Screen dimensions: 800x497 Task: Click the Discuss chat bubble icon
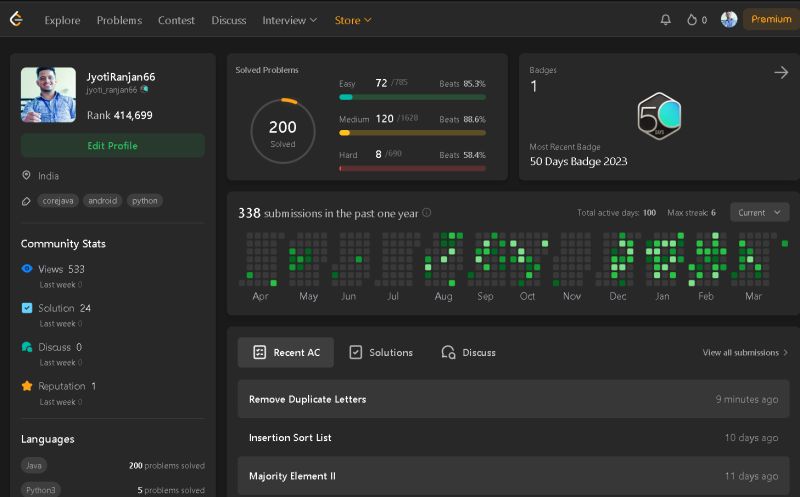coord(27,347)
